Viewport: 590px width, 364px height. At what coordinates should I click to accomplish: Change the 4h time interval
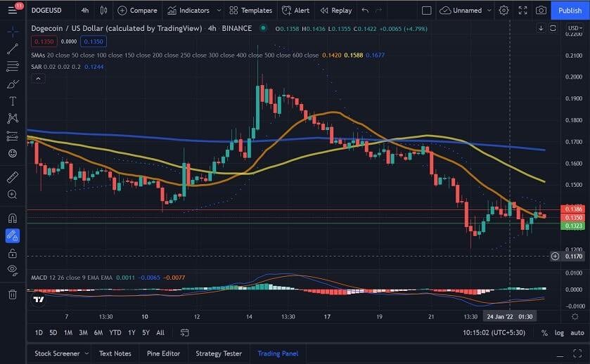pyautogui.click(x=85, y=10)
